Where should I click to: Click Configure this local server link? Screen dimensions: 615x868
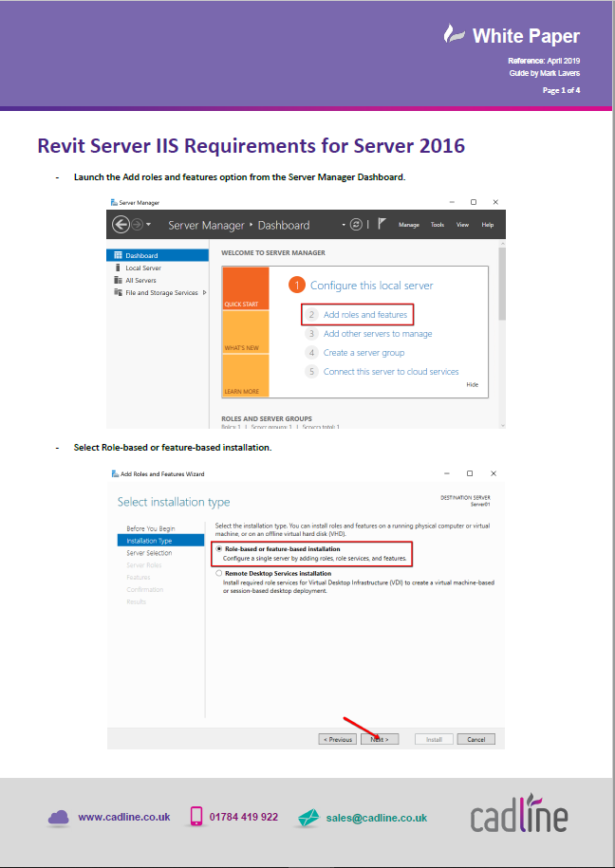[371, 286]
